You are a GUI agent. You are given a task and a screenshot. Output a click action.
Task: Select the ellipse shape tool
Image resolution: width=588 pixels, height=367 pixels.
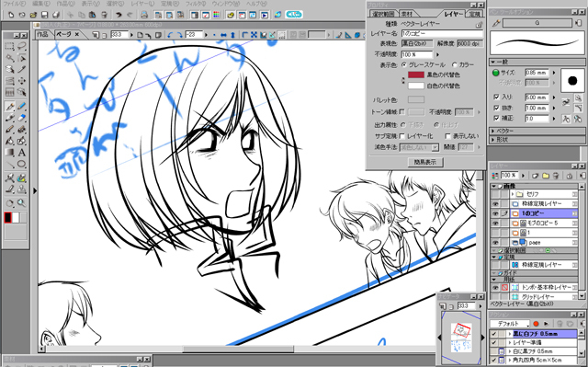click(21, 164)
